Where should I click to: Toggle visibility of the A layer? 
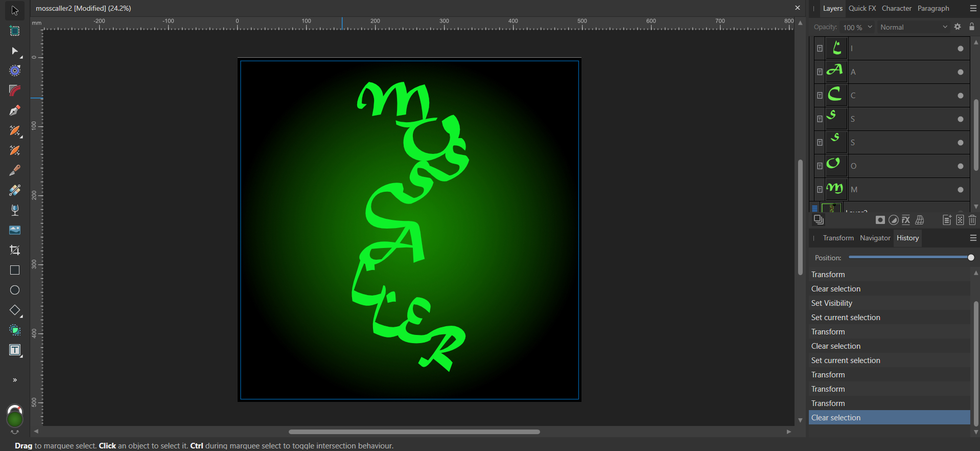(x=960, y=72)
